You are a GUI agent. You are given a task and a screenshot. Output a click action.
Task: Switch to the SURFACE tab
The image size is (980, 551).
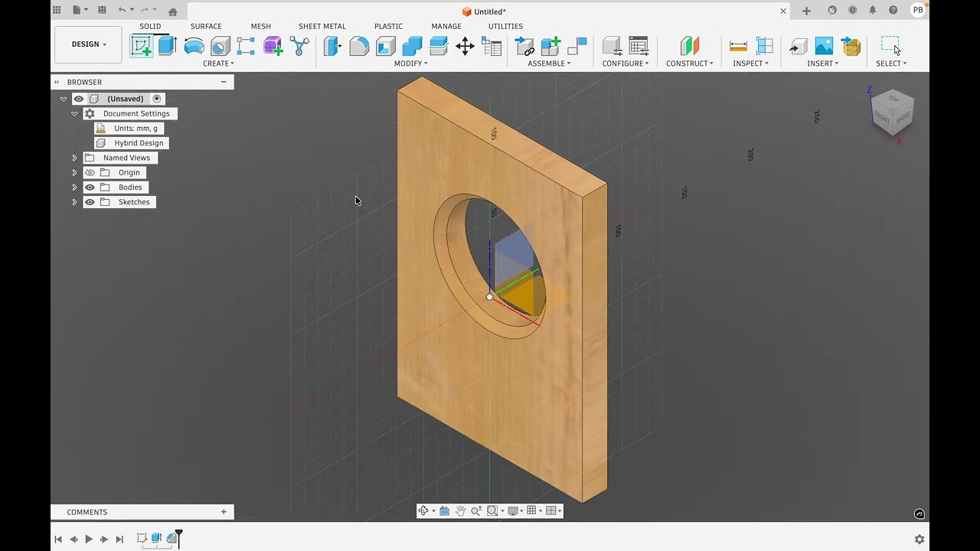click(x=206, y=26)
